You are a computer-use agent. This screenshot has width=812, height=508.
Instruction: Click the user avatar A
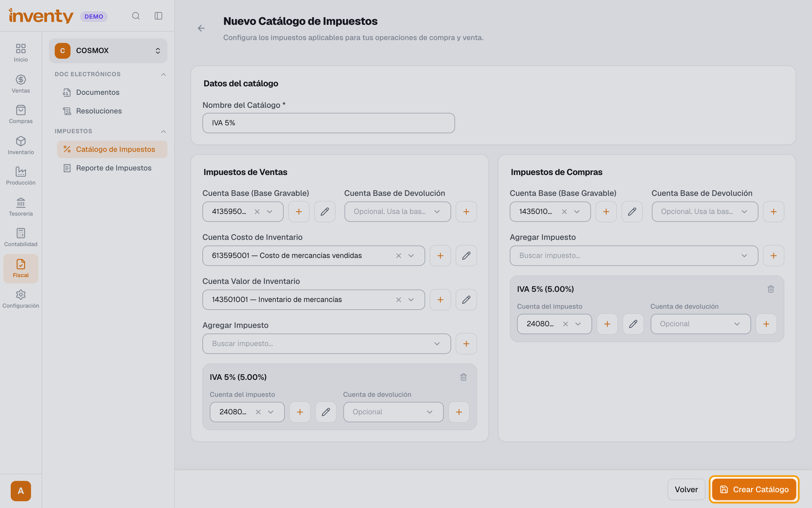(x=21, y=491)
